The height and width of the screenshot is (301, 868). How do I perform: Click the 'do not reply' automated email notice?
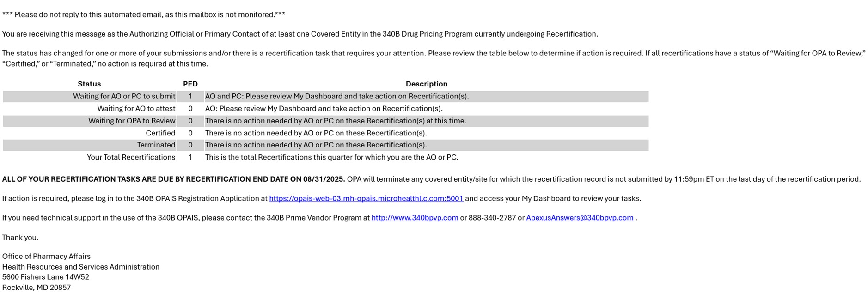pyautogui.click(x=143, y=15)
